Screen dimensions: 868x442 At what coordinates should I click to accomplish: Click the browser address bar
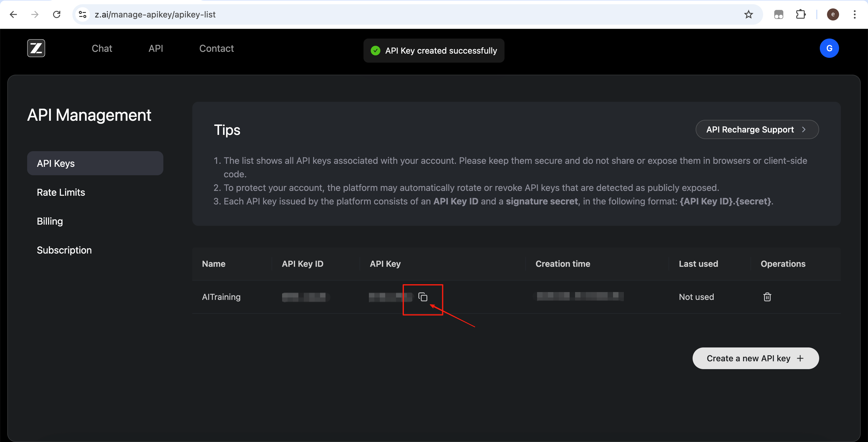tap(404, 14)
